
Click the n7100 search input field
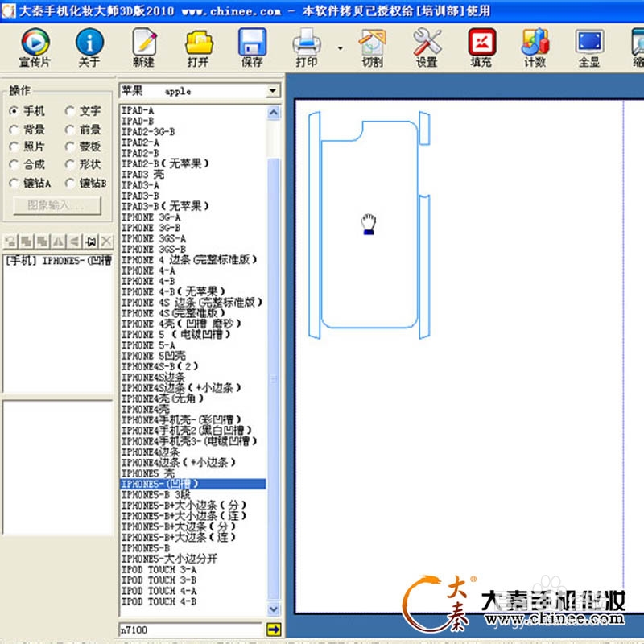point(191,630)
